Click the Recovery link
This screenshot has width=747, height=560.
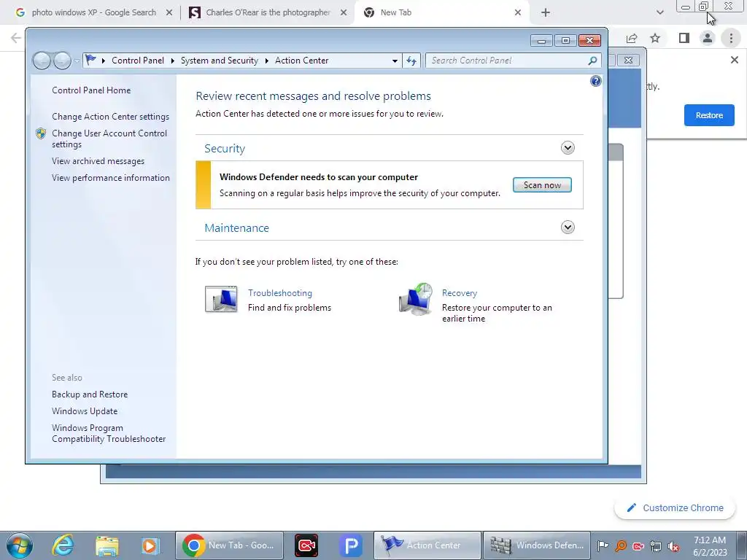tap(460, 293)
